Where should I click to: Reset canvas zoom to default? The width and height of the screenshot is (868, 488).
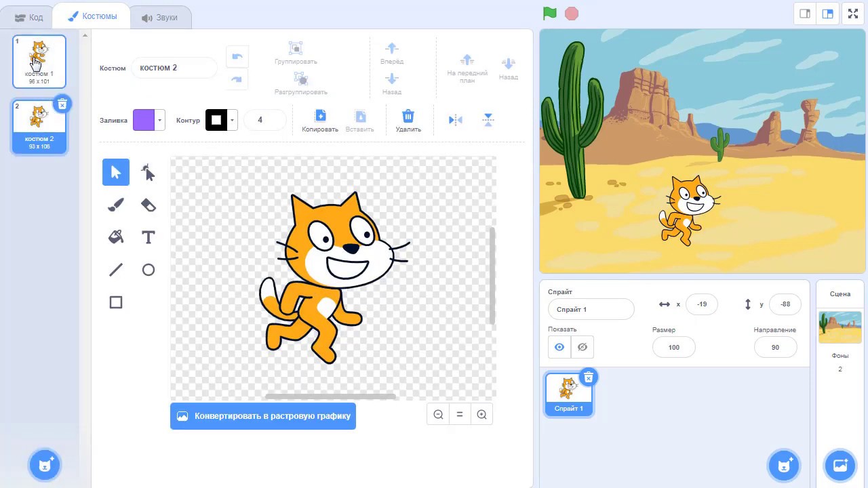[x=460, y=415]
